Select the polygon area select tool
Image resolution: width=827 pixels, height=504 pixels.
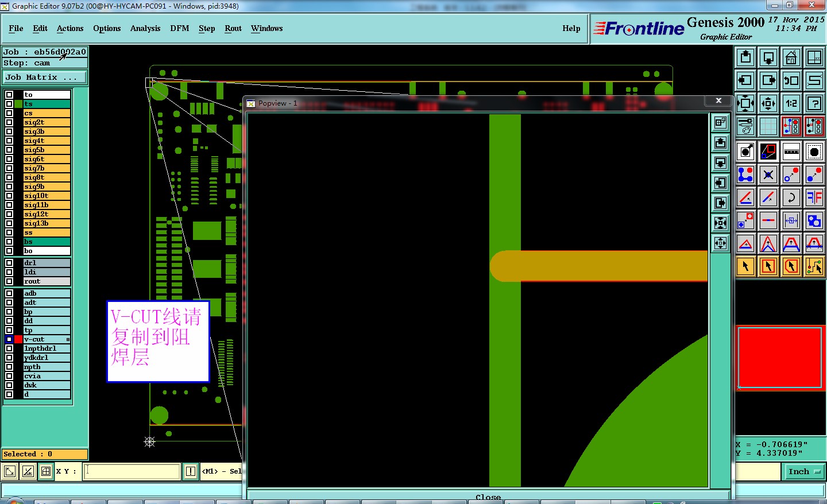[x=791, y=266]
